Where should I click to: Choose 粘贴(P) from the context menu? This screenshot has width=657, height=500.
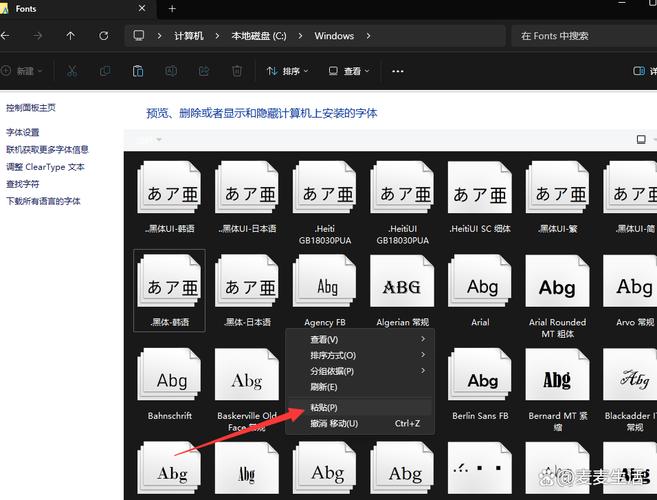[x=324, y=408]
